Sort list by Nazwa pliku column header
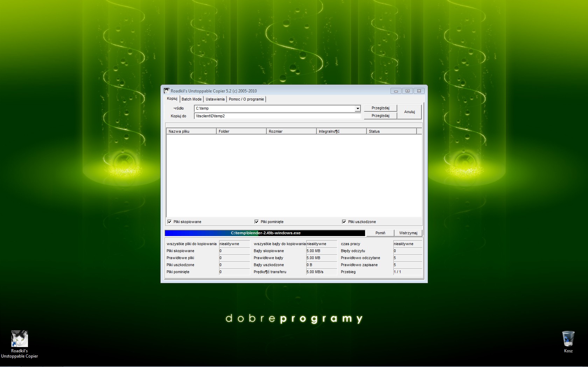This screenshot has height=367, width=588. 191,131
